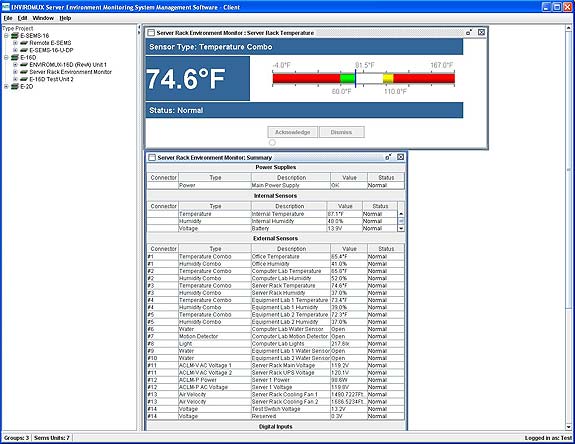Viewport: 575px width, 444px height.
Task: Click the main window vertical scrollbar down arrow
Action: point(568,427)
